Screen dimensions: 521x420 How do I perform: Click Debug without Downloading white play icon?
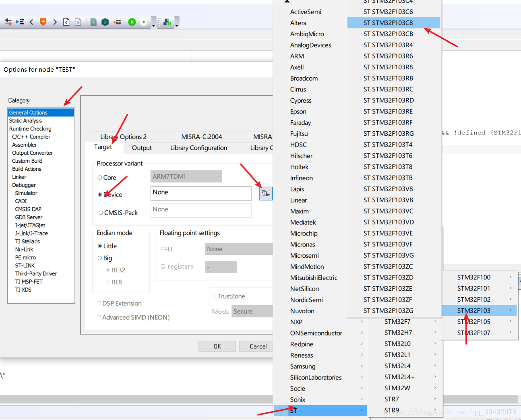coord(144,22)
